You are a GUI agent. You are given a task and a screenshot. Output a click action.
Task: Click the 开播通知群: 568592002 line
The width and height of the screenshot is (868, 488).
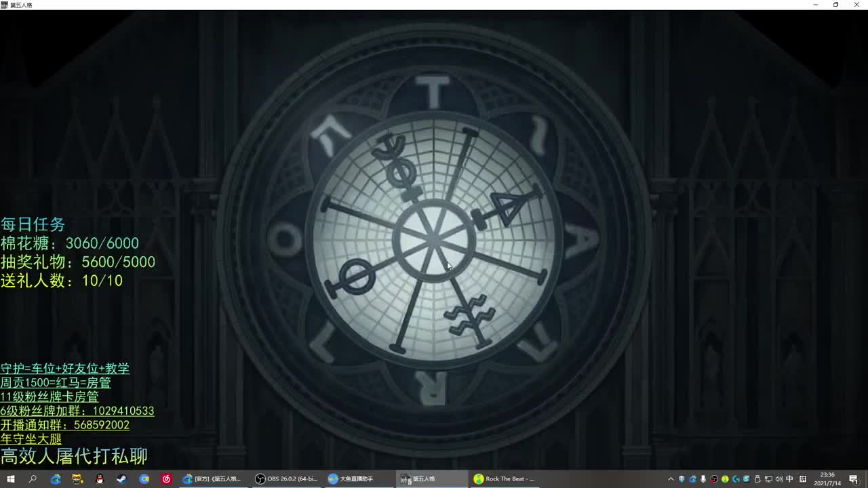pyautogui.click(x=64, y=426)
